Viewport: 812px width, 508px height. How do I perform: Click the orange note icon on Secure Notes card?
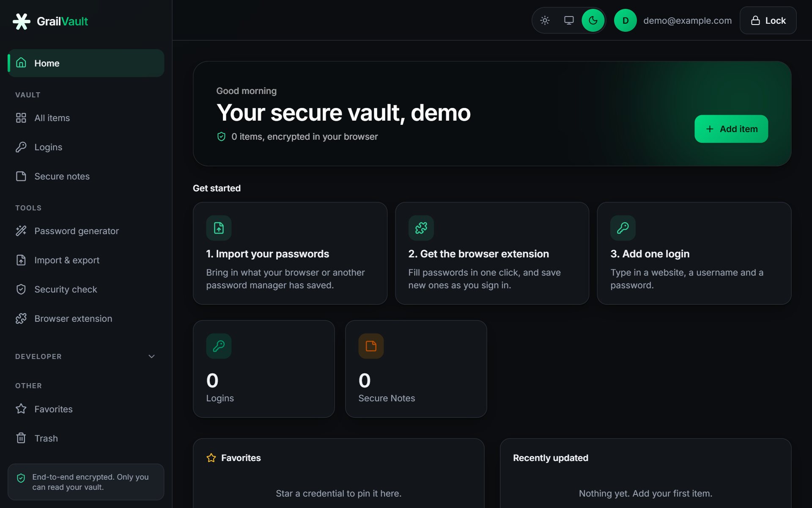tap(371, 346)
